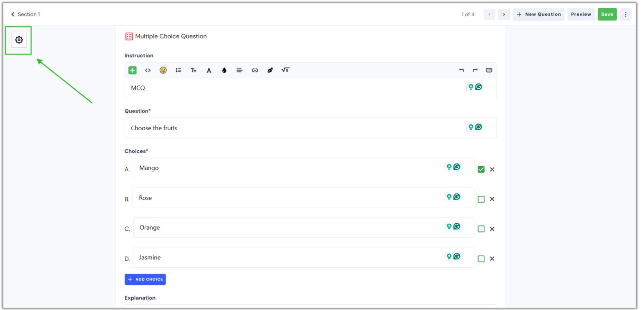Insert a link using the toolbar link icon
This screenshot has height=310, width=644.
click(x=255, y=70)
